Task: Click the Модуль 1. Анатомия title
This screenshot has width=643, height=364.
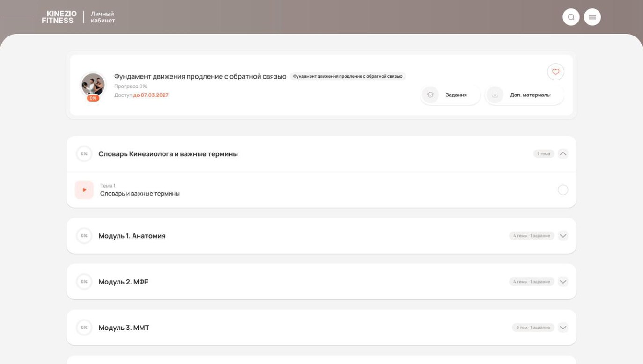Action: click(132, 236)
